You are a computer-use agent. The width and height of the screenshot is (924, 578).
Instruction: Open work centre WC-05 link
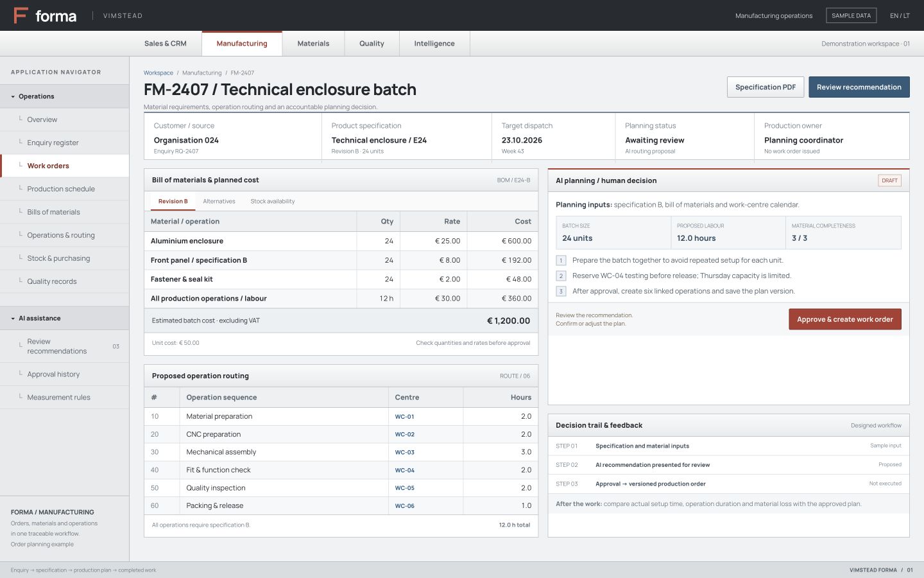tap(405, 488)
